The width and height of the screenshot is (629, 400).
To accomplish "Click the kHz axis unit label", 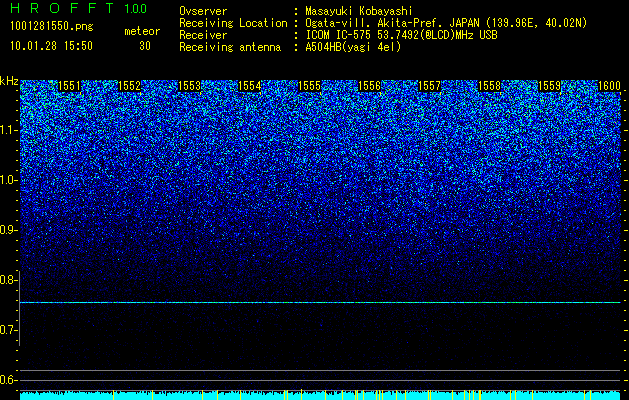I will [x=9, y=81].
